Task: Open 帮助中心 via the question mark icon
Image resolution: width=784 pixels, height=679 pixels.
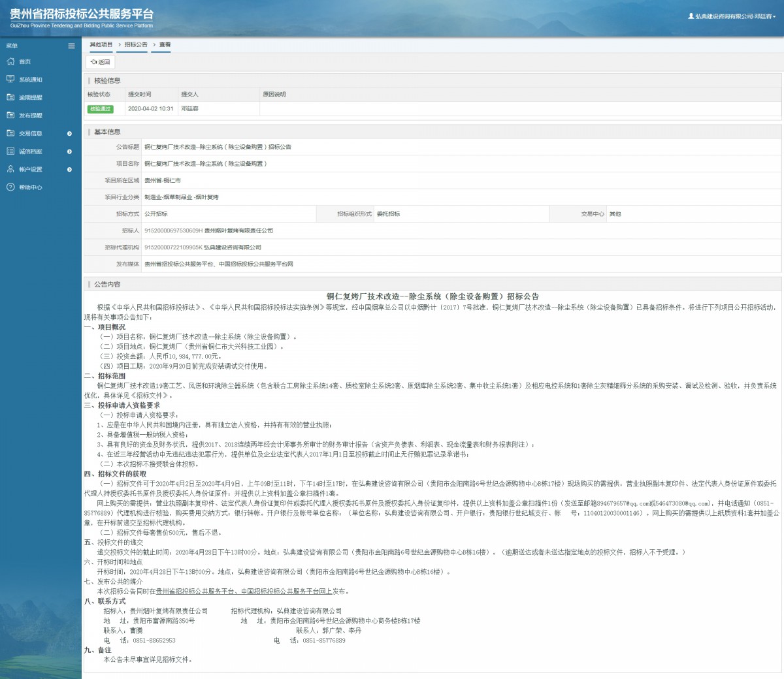Action: [10, 187]
